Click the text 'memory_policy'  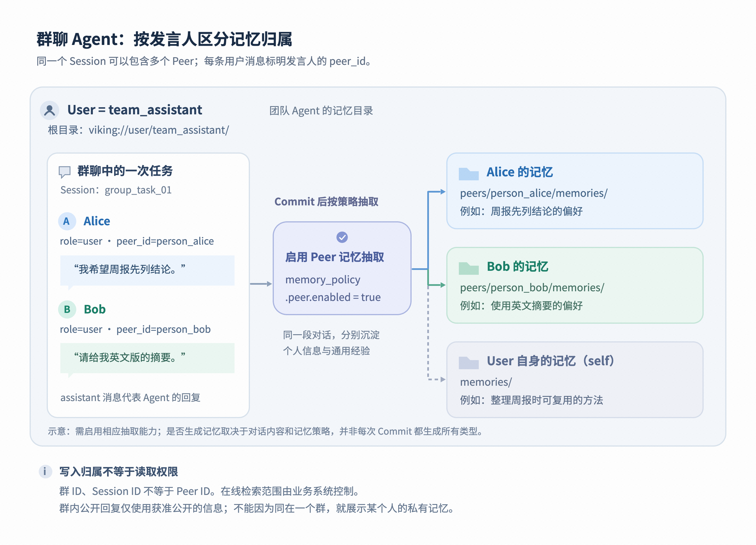point(323,280)
